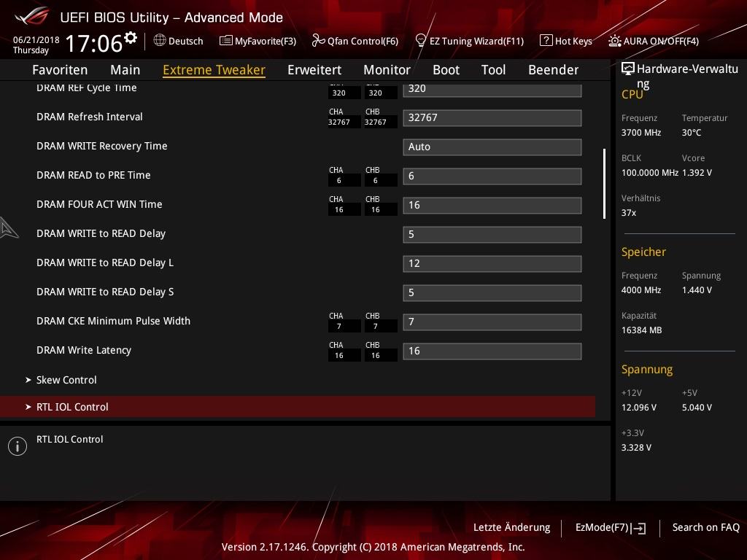
Task: Edit DRAM WRITE to READ Delay field
Action: (x=492, y=234)
